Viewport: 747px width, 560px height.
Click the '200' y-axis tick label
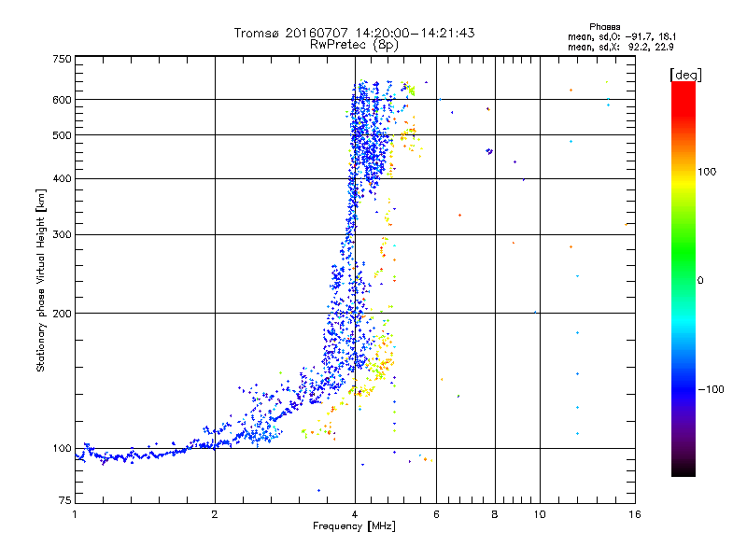(62, 314)
